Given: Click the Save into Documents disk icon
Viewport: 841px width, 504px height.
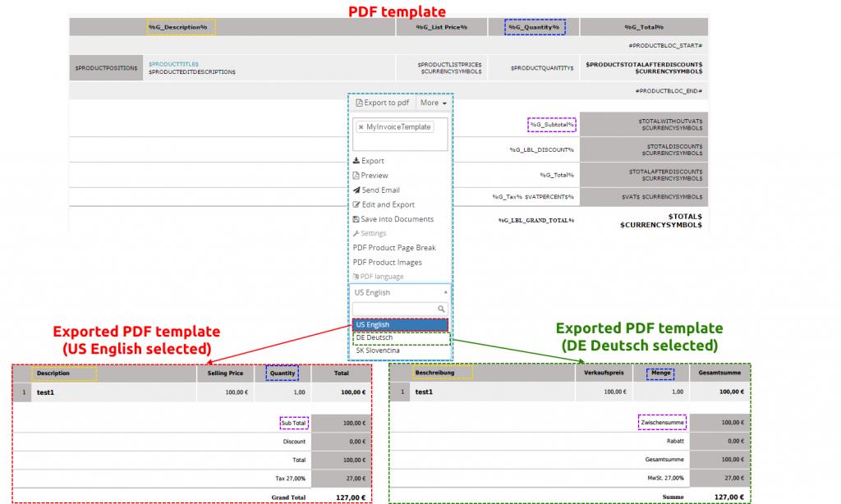Looking at the screenshot, I should [x=356, y=219].
